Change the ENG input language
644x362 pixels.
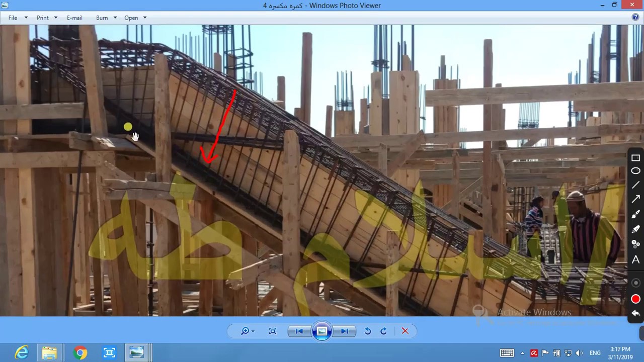[x=595, y=353]
